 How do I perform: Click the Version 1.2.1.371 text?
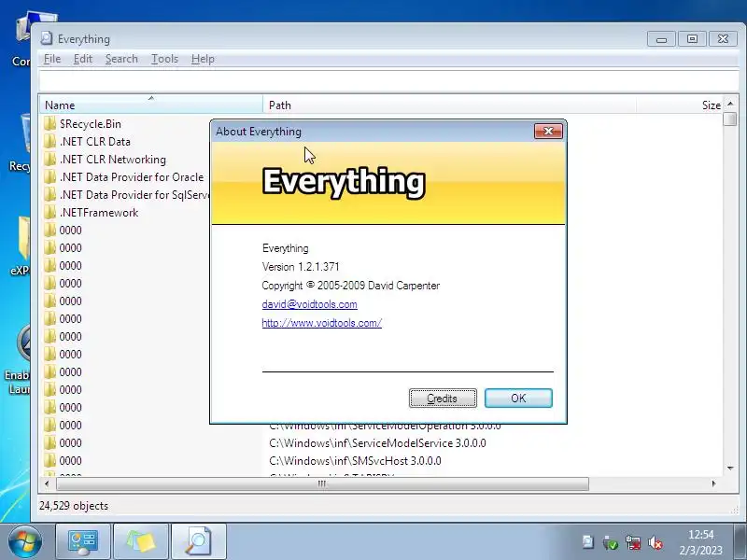tap(301, 267)
